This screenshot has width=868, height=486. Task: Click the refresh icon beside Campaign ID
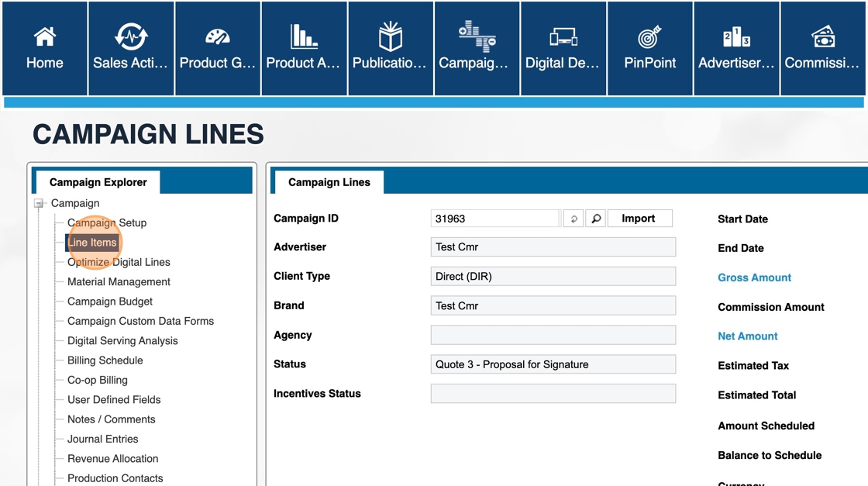pyautogui.click(x=573, y=219)
